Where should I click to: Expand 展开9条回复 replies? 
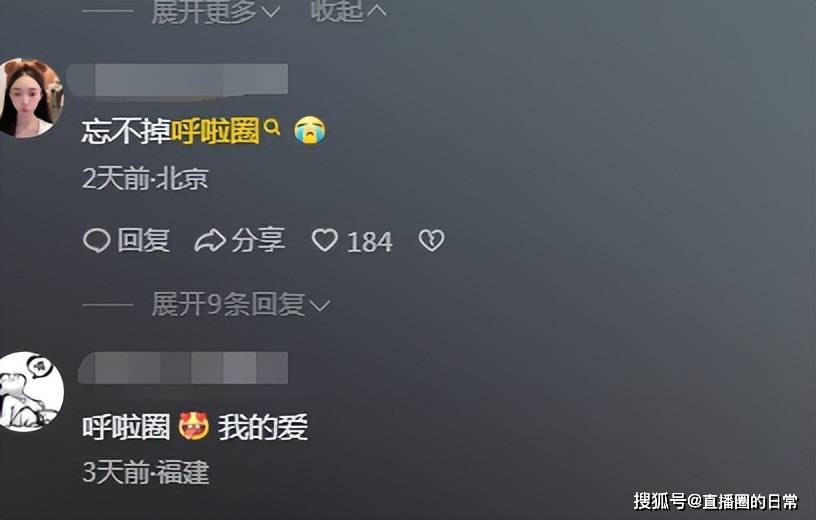click(241, 304)
